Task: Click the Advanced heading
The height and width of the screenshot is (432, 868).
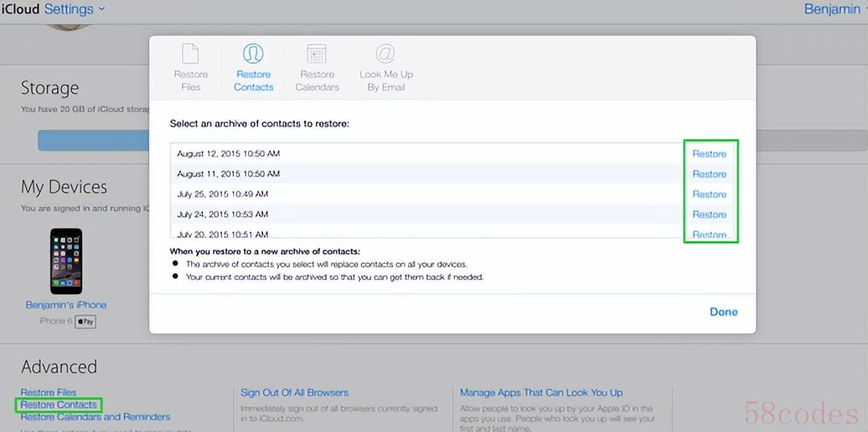Action: pos(59,367)
